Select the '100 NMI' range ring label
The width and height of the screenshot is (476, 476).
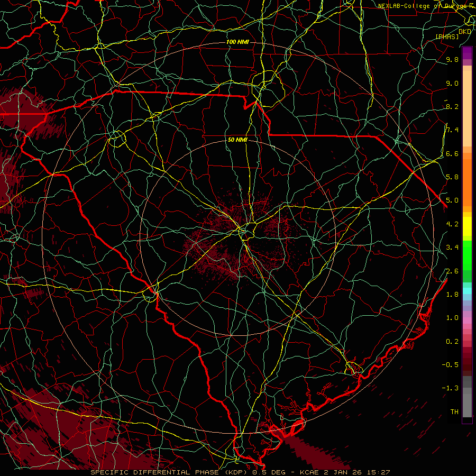(x=237, y=42)
